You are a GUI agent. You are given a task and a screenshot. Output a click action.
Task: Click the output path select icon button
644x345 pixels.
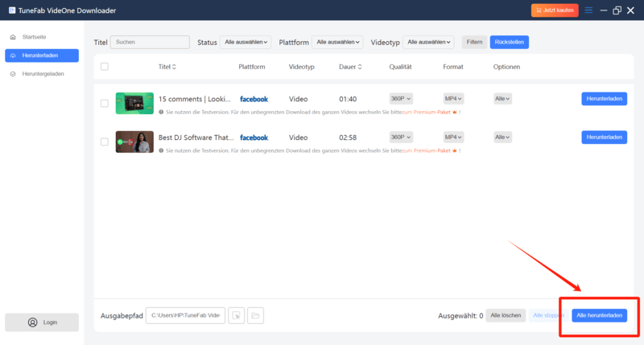(x=237, y=315)
